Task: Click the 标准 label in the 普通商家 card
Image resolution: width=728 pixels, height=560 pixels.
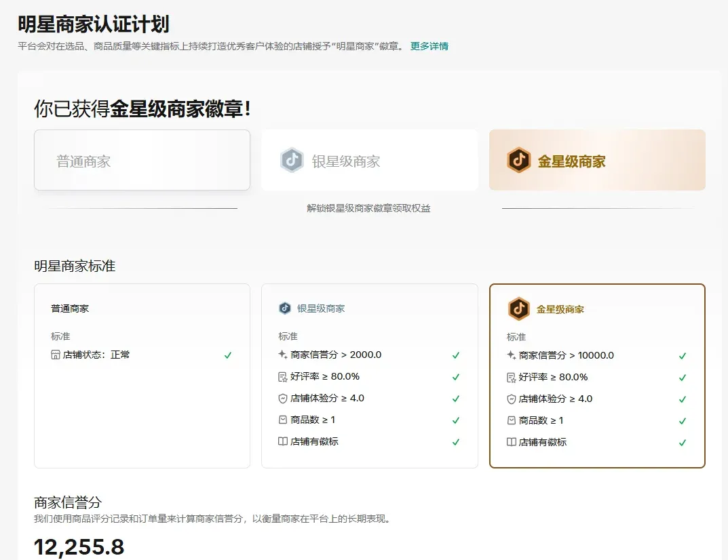Action: pyautogui.click(x=60, y=336)
